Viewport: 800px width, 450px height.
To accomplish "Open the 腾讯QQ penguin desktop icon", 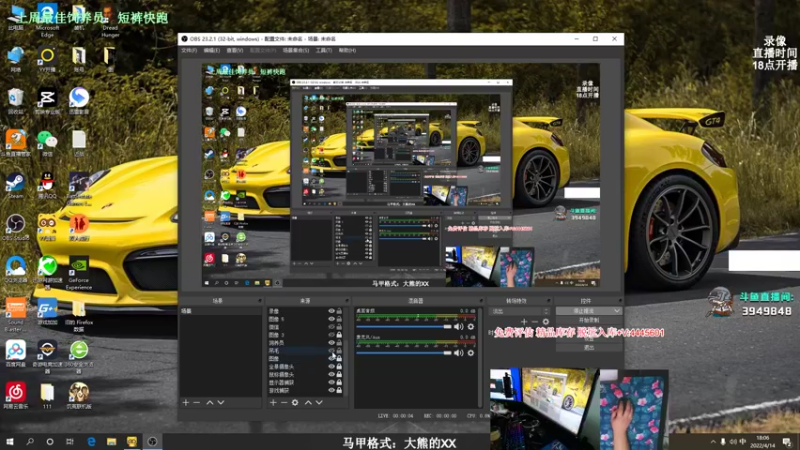I will [47, 186].
